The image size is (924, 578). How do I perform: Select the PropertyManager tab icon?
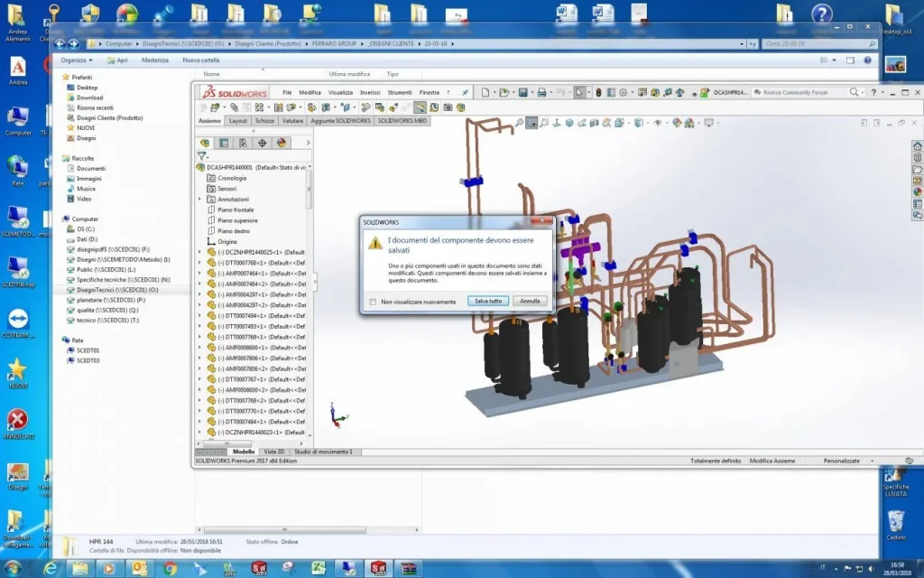pyautogui.click(x=224, y=143)
